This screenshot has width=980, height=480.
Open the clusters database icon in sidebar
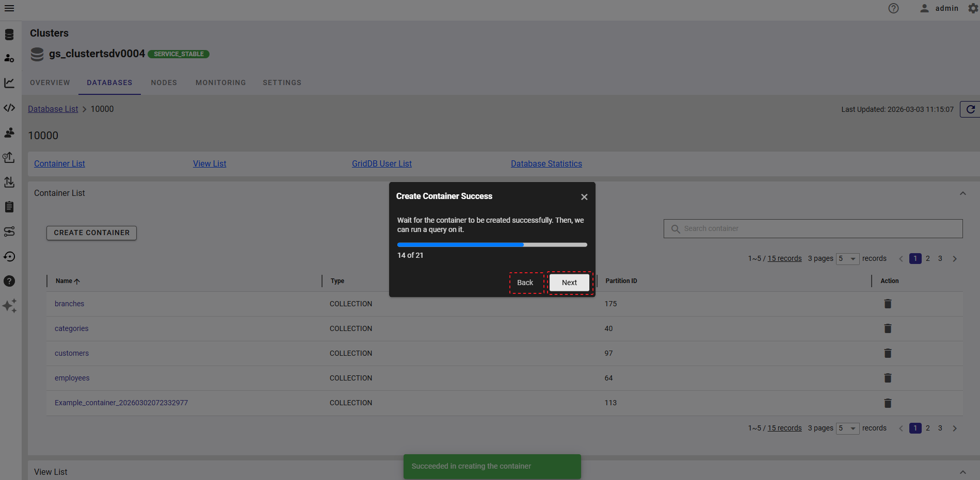coord(9,35)
